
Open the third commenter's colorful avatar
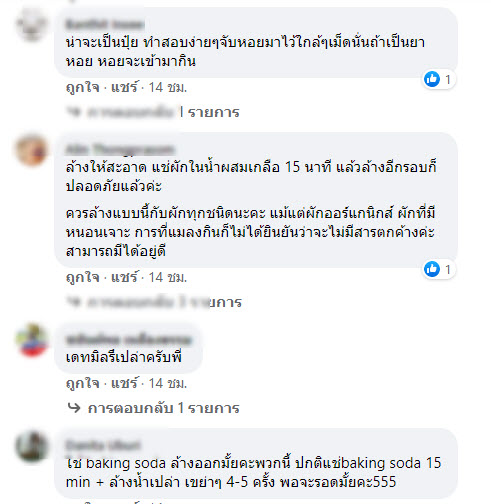pyautogui.click(x=32, y=340)
